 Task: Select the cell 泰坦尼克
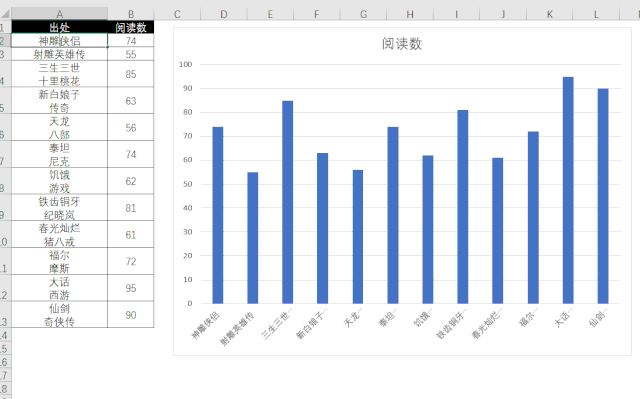click(x=59, y=155)
